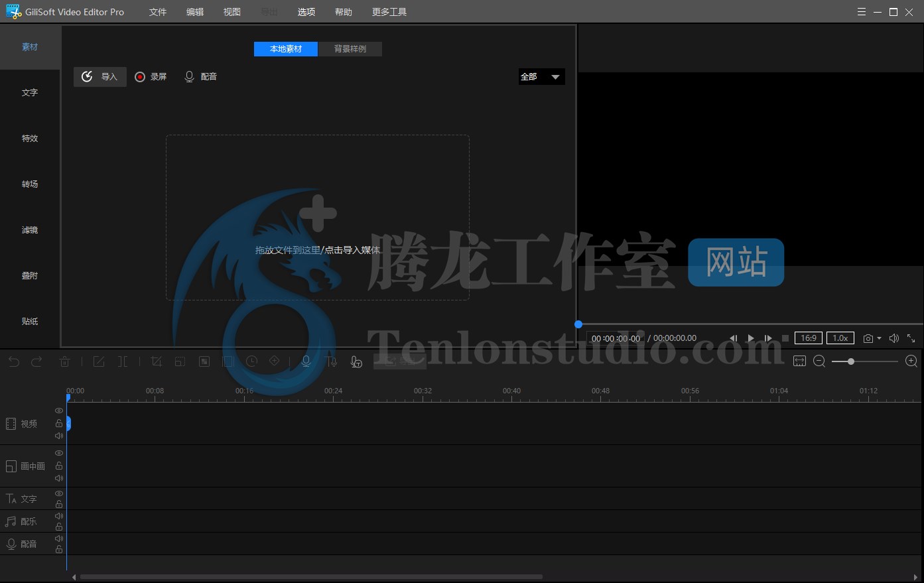Select the 文字 sidebar tab

tap(30, 93)
